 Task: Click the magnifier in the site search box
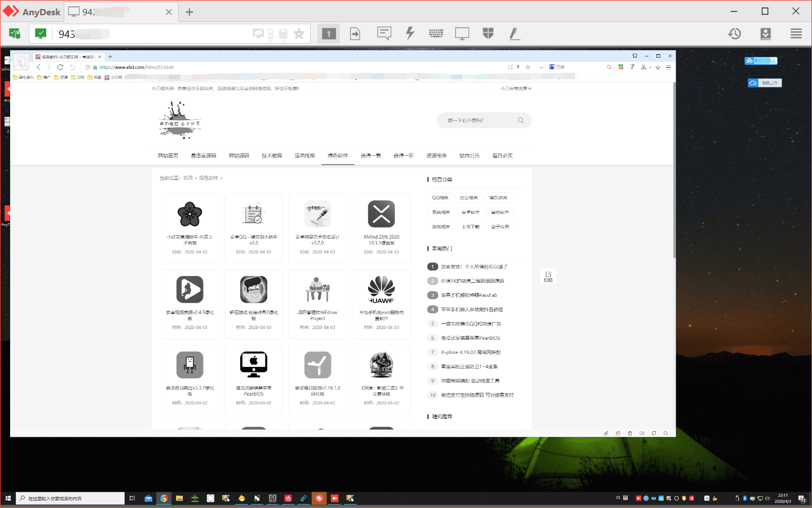(521, 120)
